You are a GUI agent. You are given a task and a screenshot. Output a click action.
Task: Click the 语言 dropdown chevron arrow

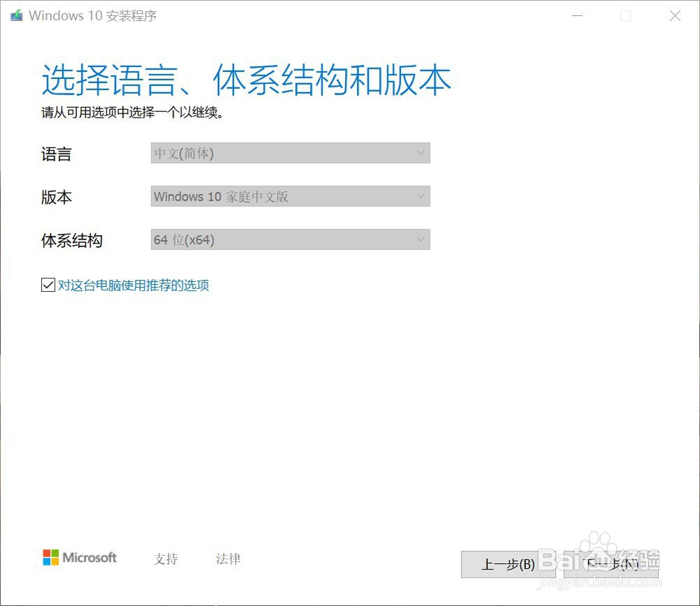[x=420, y=153]
